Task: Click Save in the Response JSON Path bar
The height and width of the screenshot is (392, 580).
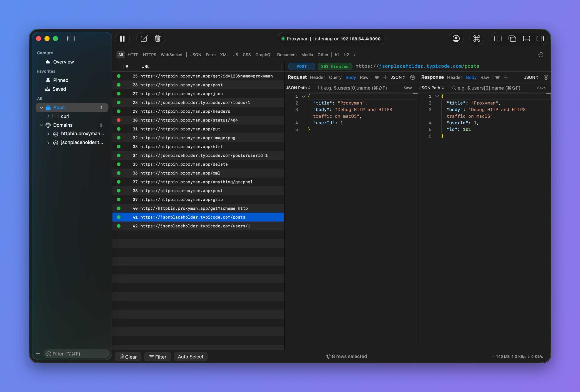Action: (541, 88)
